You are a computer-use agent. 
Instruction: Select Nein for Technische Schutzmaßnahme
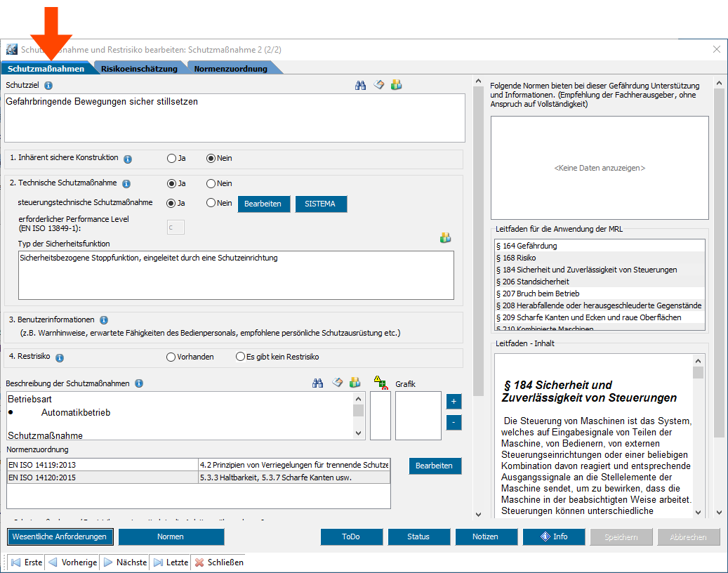click(211, 184)
